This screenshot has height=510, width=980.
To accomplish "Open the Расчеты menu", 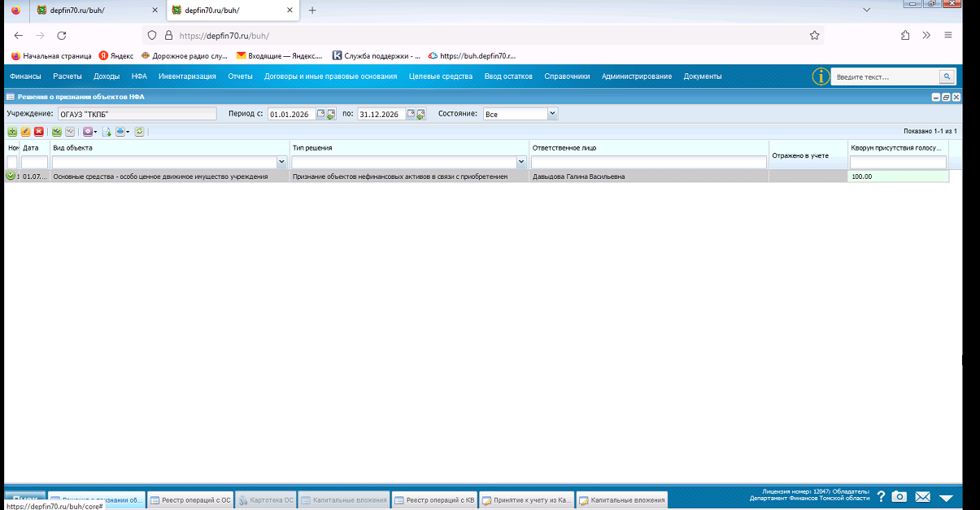I will click(x=68, y=76).
